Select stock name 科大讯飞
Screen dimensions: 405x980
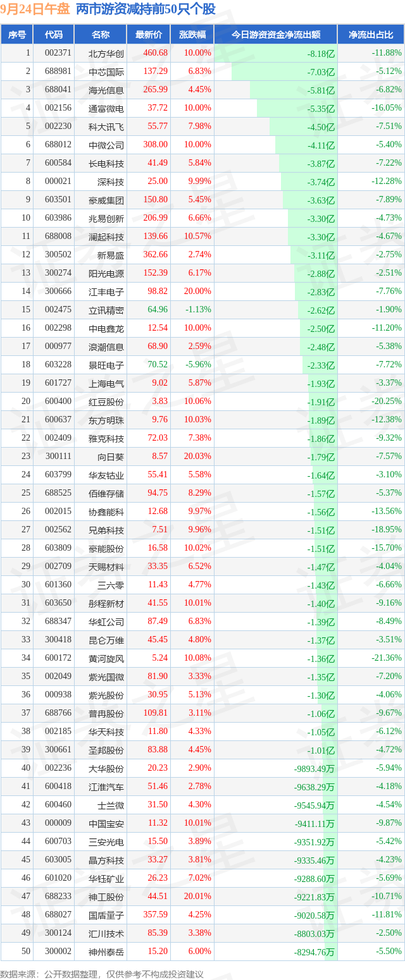coord(107,126)
